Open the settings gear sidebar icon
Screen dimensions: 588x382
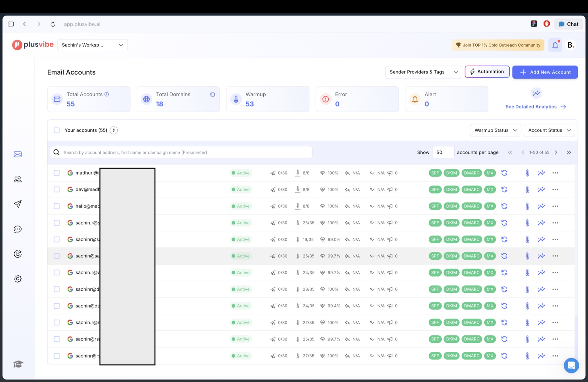(18, 279)
